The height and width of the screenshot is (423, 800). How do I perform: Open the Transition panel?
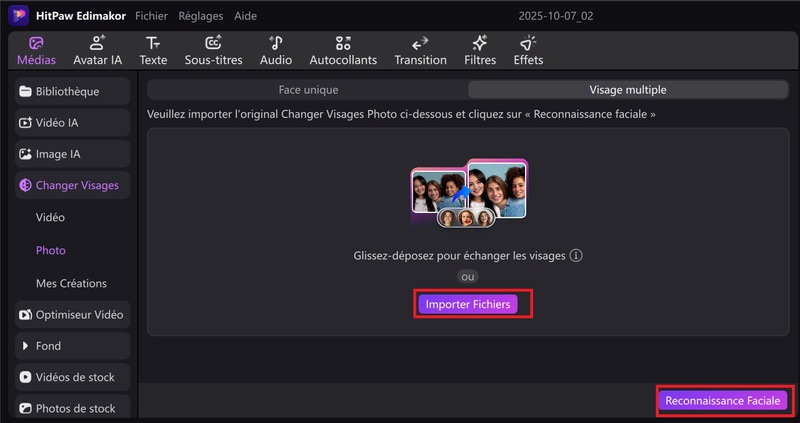tap(420, 50)
